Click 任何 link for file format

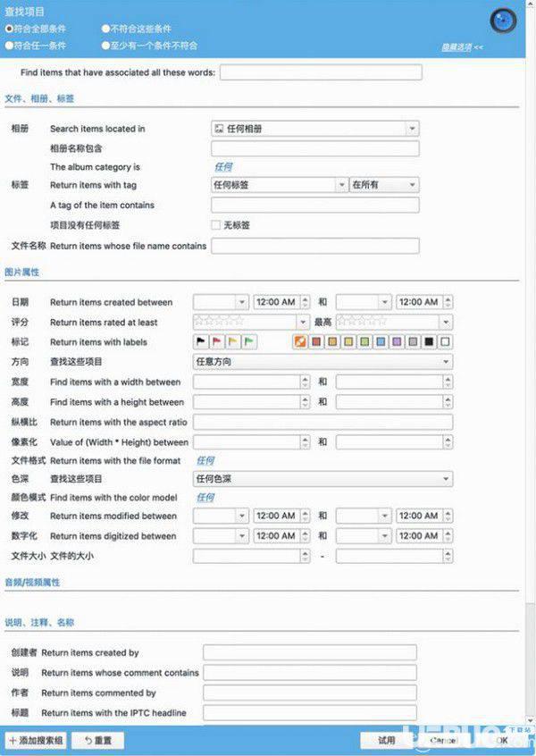(x=205, y=460)
